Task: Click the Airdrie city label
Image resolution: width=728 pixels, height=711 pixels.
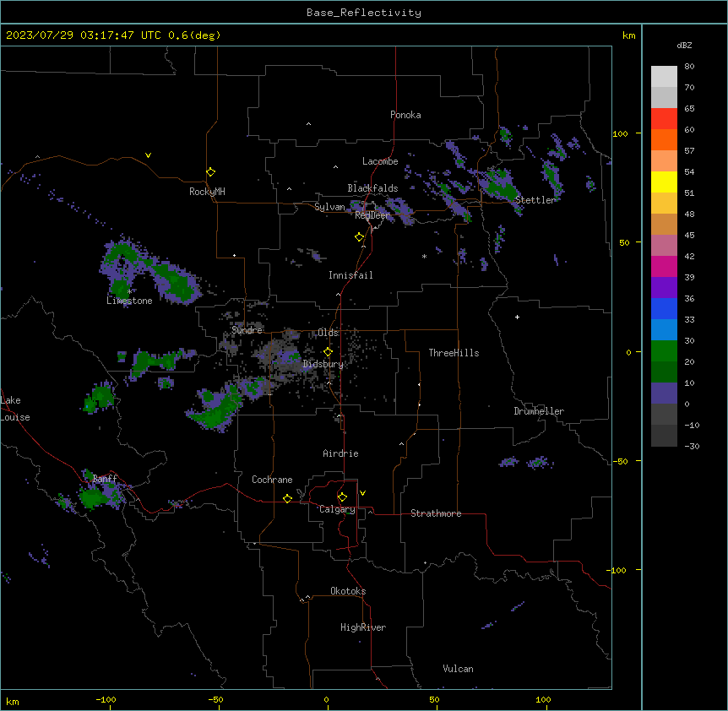Action: 341,453
